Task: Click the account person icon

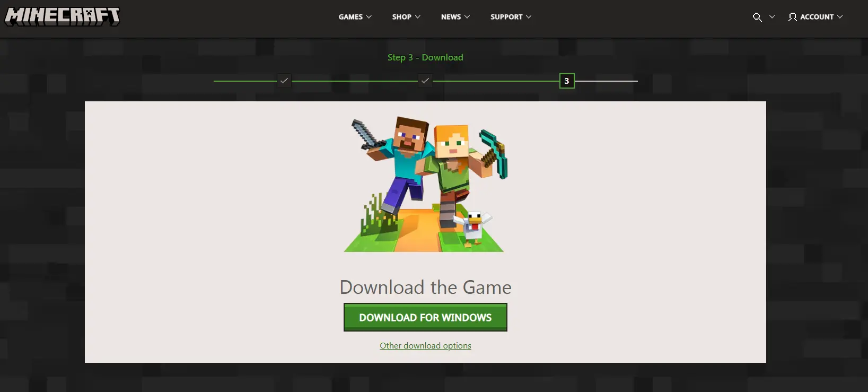Action: [792, 17]
